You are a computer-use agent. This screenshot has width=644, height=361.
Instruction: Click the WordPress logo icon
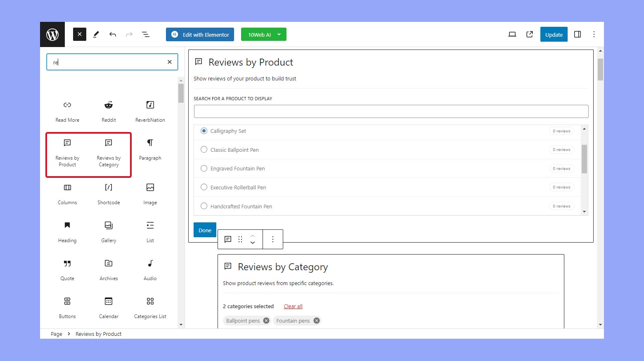[52, 35]
